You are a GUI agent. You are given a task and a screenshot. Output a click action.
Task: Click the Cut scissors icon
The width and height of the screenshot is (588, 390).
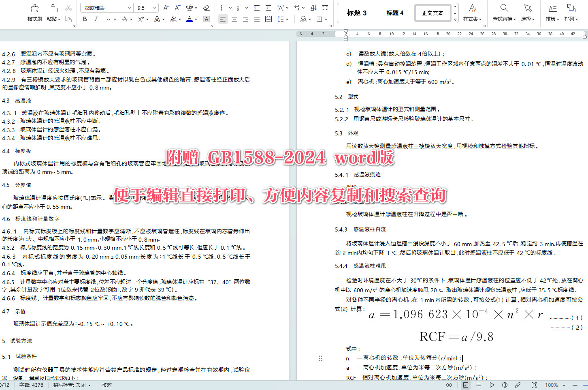68,7
